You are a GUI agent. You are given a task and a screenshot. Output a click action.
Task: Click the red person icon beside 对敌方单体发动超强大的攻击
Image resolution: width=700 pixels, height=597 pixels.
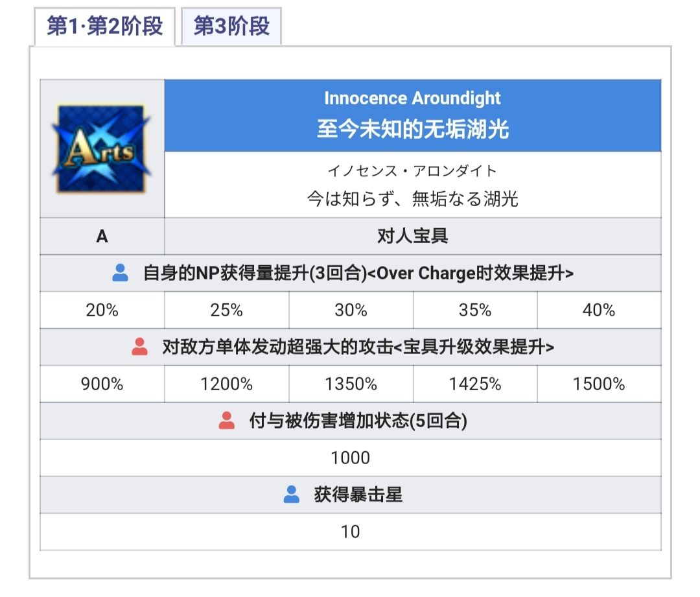click(140, 347)
